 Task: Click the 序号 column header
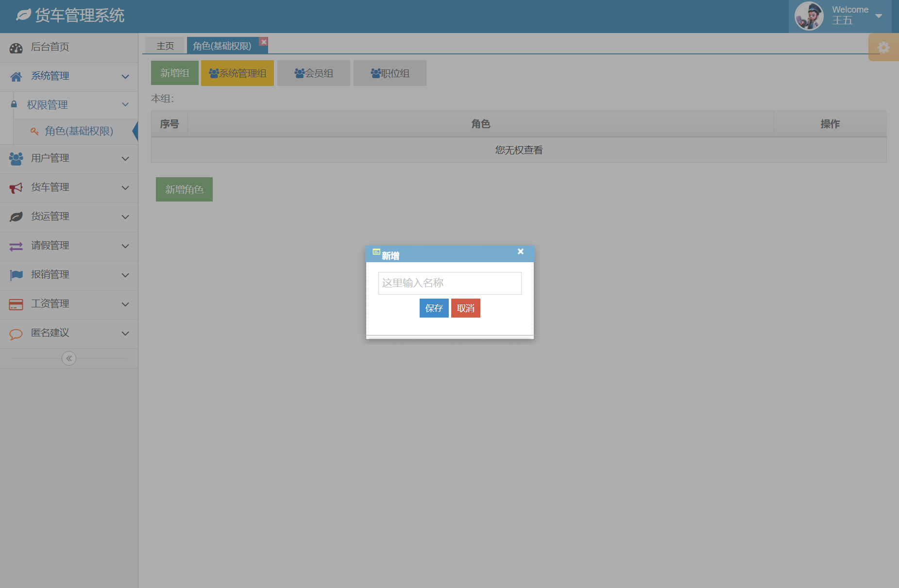point(170,124)
